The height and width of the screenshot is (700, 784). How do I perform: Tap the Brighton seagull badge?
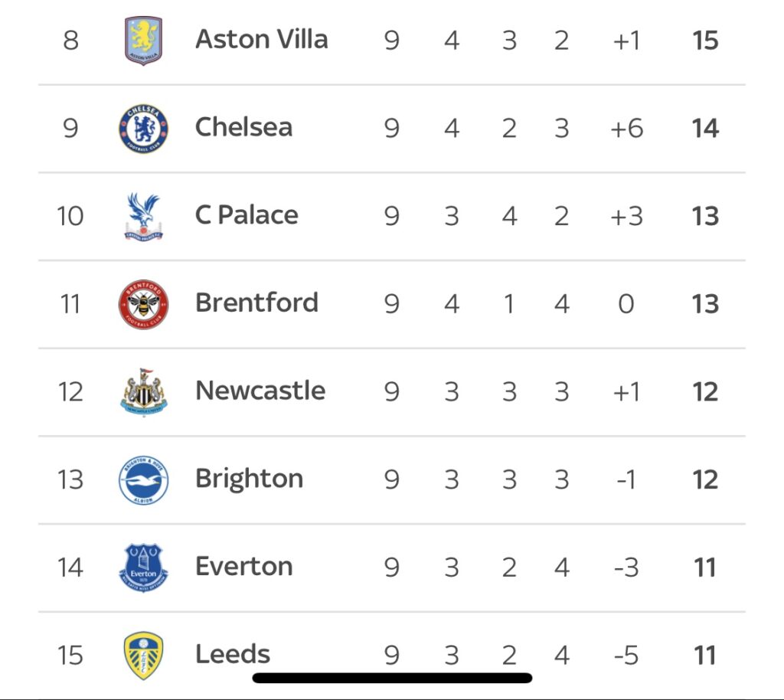[x=144, y=480]
